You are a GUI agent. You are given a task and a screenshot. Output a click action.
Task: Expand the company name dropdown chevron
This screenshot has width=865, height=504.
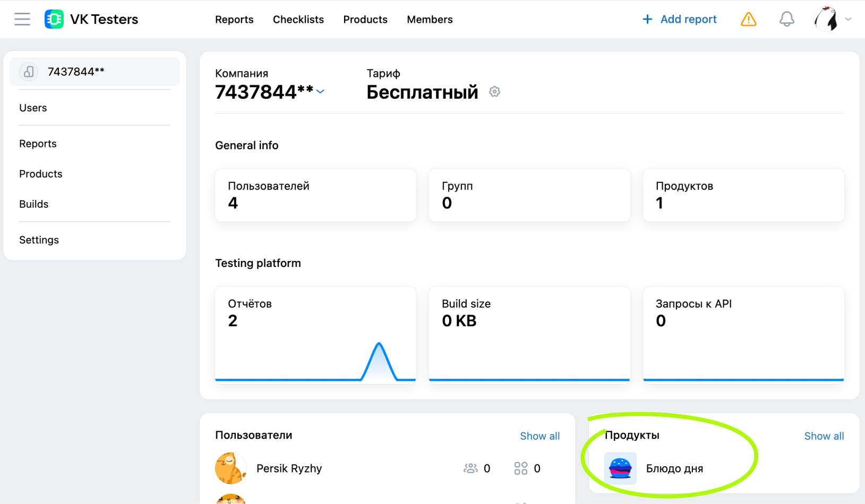click(x=320, y=92)
